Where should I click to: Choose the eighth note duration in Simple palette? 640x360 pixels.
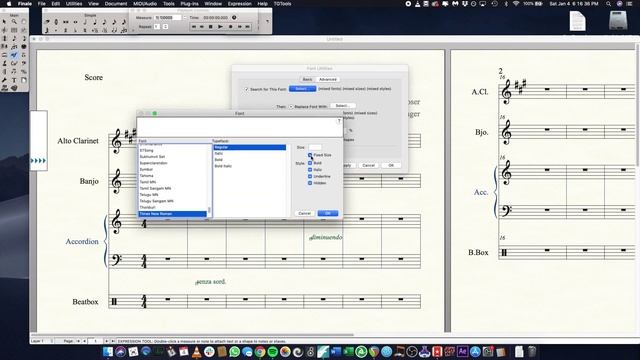pos(104,22)
